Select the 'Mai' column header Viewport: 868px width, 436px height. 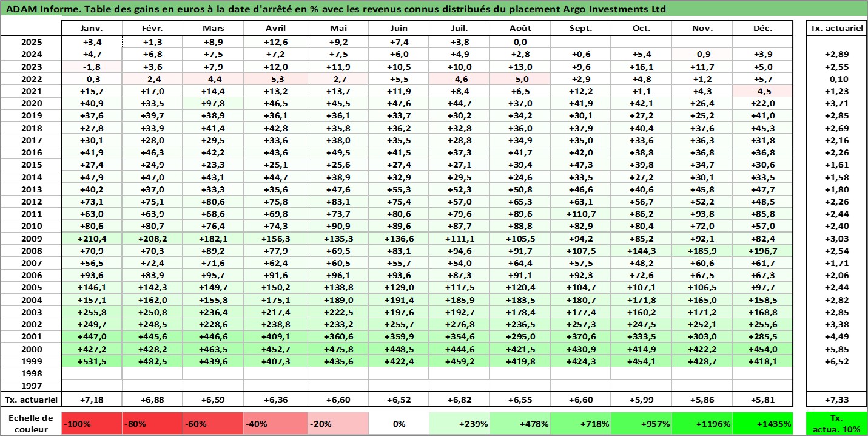click(x=338, y=29)
